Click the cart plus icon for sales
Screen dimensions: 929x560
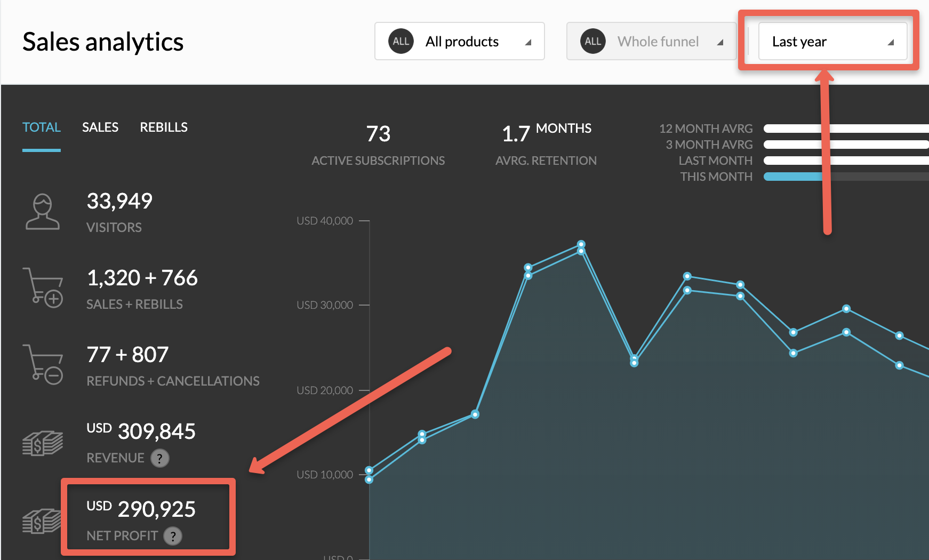(x=43, y=288)
